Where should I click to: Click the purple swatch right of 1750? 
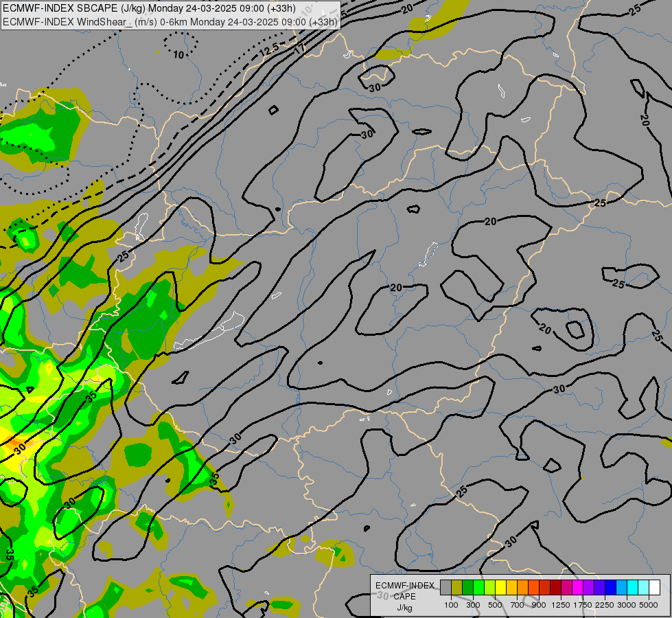pos(589,587)
